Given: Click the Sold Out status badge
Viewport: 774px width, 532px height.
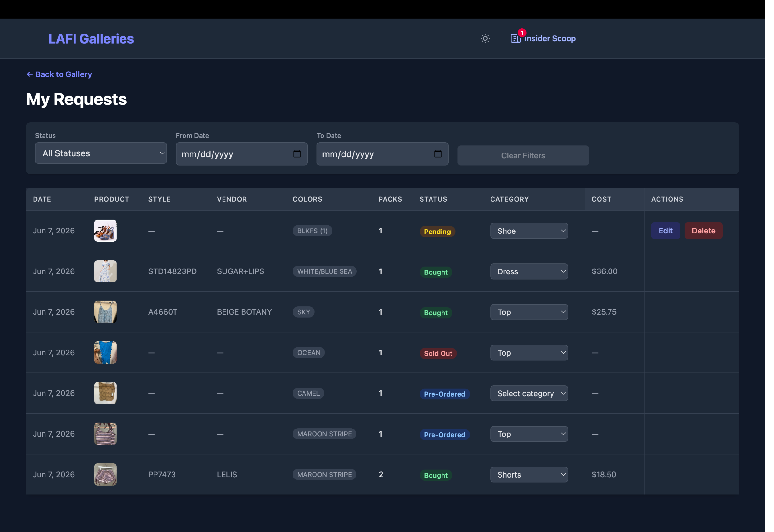Looking at the screenshot, I should 438,354.
